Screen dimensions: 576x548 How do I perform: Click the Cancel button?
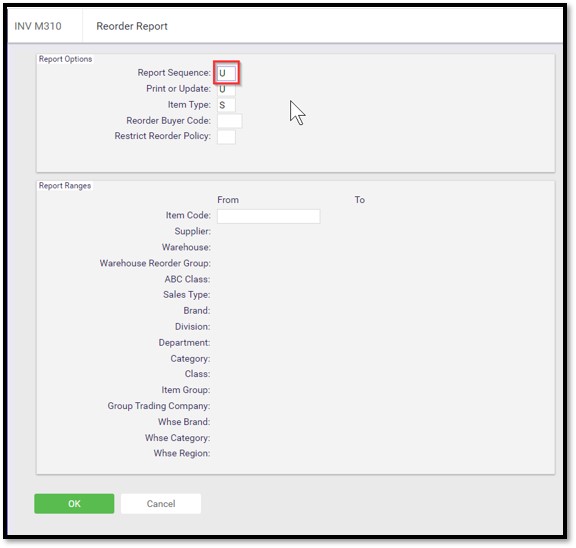(x=161, y=504)
